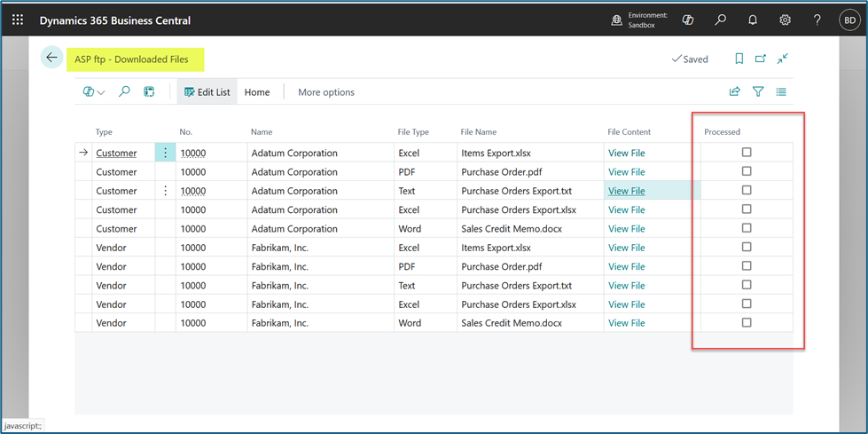Click No. 10000 in the first row
Screen dimensions: 868x434
click(193, 153)
